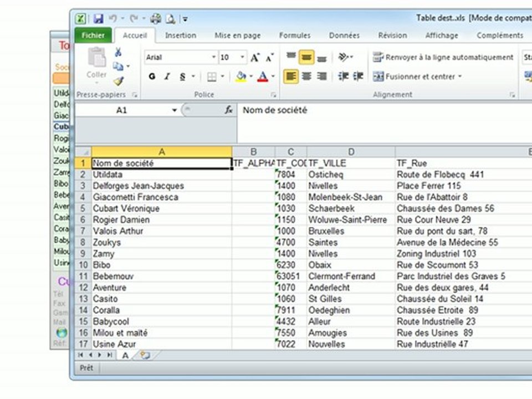The width and height of the screenshot is (532, 399).
Task: Switch to the Données tab
Action: [344, 35]
